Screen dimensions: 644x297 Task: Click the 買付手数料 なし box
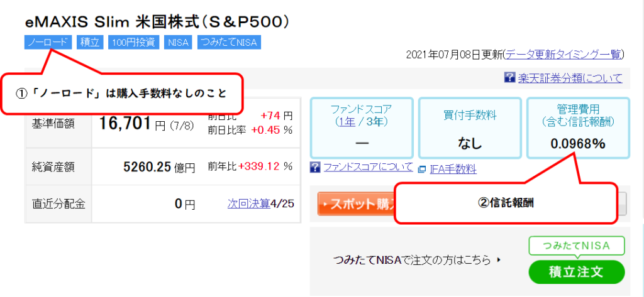(x=470, y=128)
